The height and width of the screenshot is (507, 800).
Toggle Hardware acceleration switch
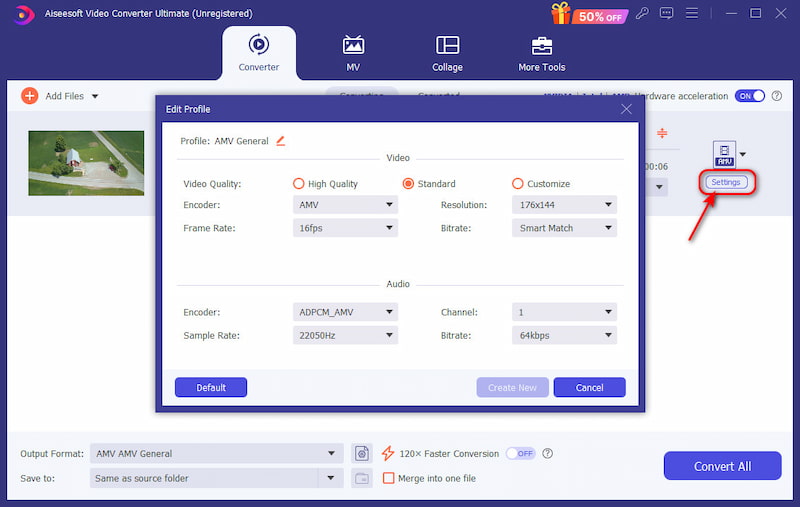point(749,96)
